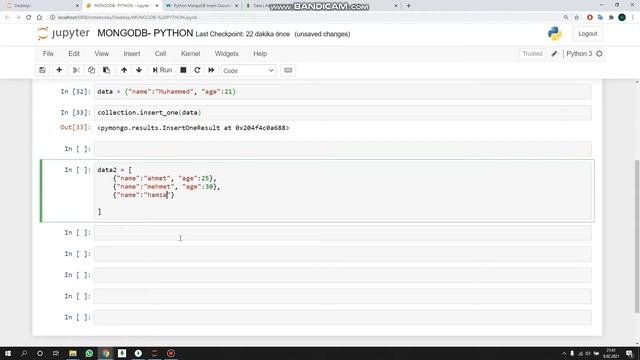Click the Jupyter logo

pos(63,33)
